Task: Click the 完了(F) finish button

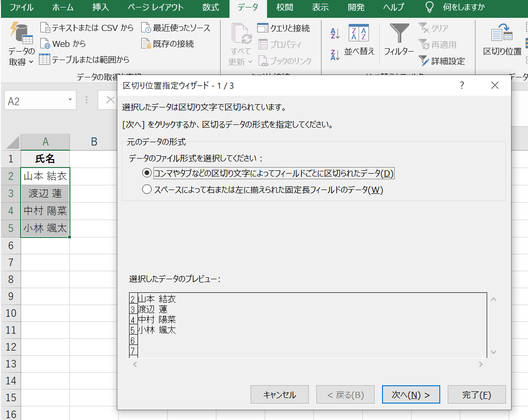Action: point(476,395)
